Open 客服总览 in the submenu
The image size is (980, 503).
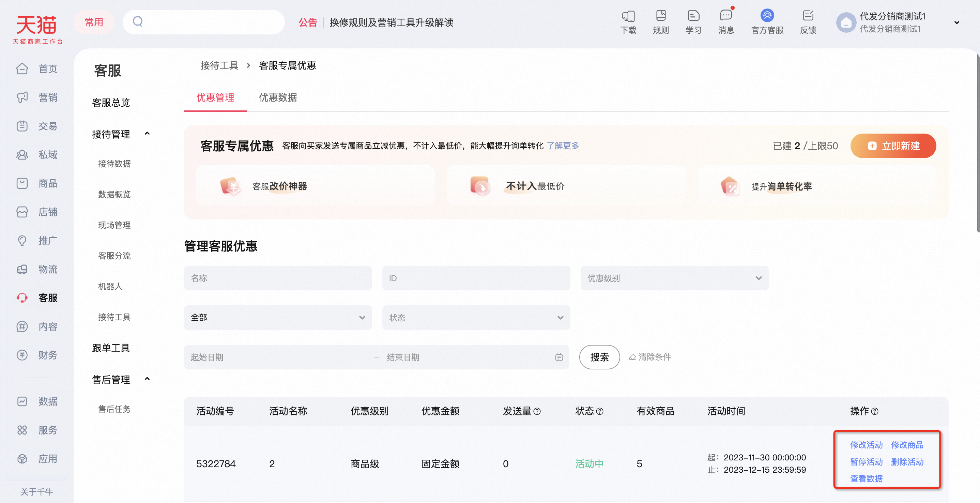(111, 103)
